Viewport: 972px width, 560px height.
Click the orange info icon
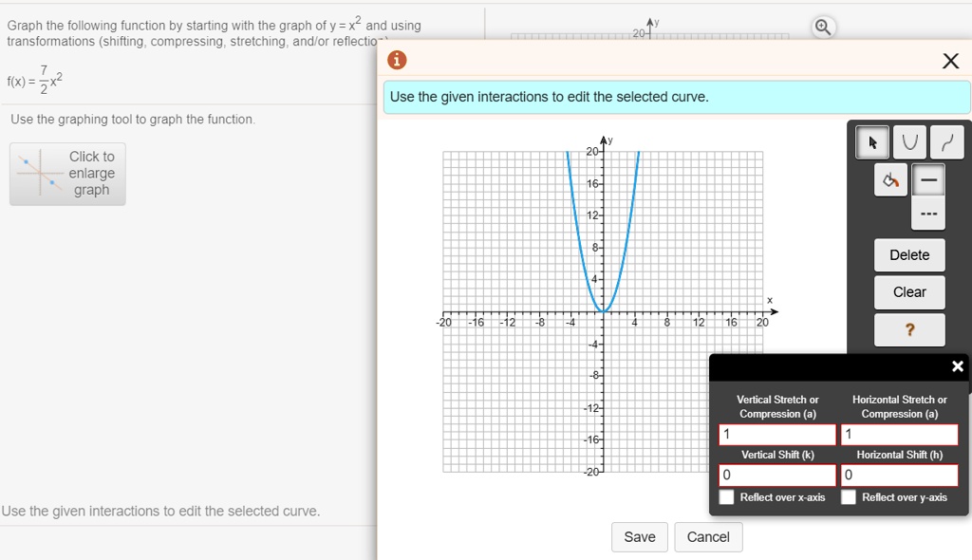pos(397,60)
